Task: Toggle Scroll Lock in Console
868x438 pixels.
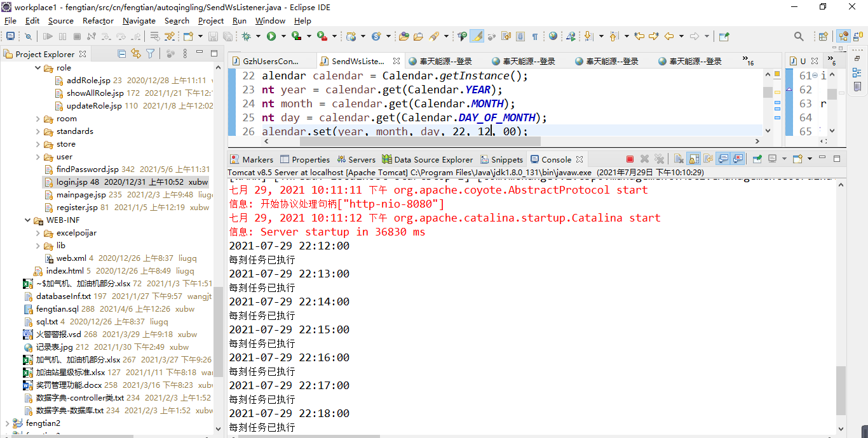Action: [694, 159]
